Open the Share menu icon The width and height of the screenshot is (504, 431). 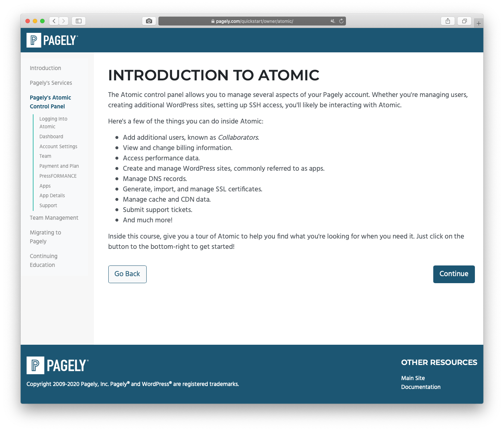point(448,21)
